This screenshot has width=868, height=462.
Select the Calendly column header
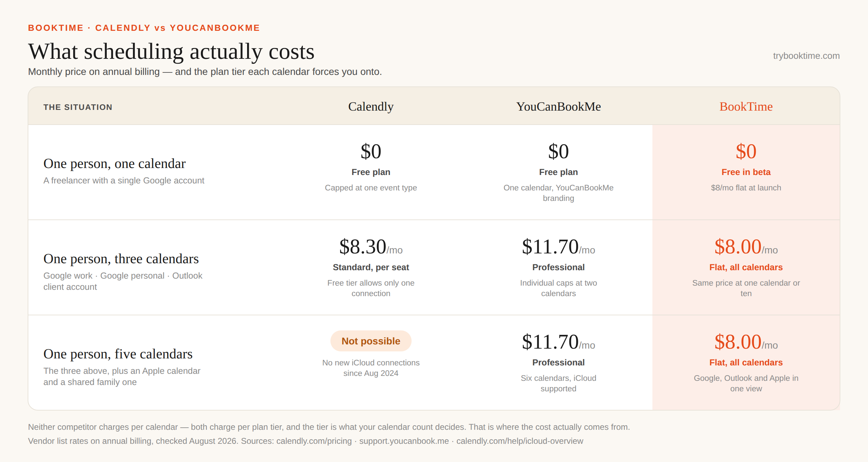(x=371, y=107)
